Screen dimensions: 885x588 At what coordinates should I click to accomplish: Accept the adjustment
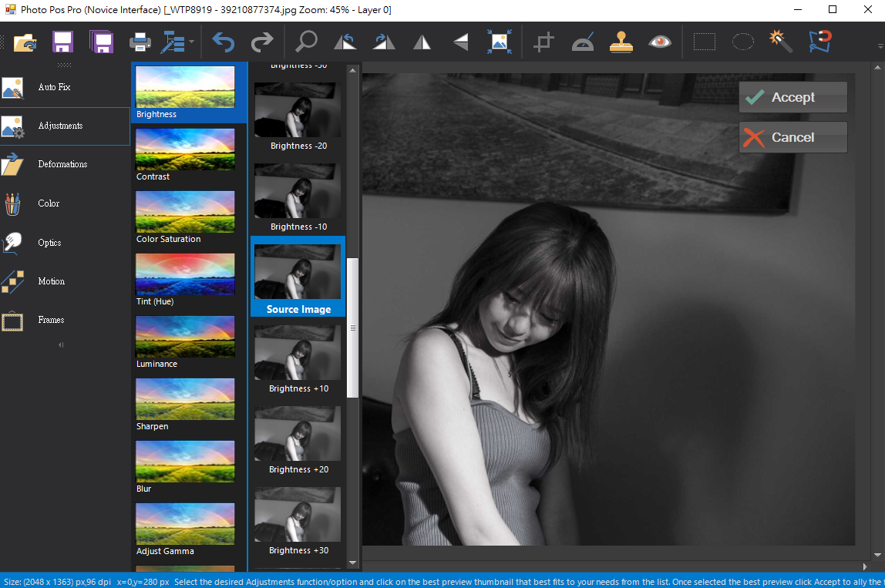tap(792, 98)
